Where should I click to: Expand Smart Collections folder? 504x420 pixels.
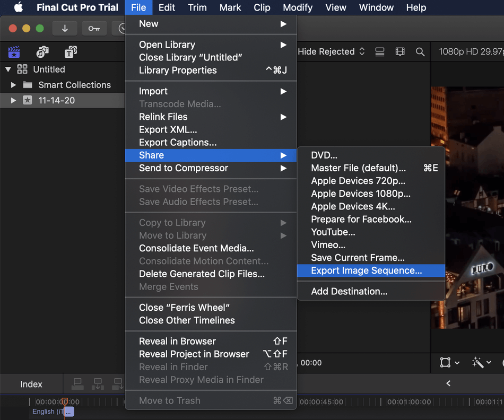coord(13,85)
